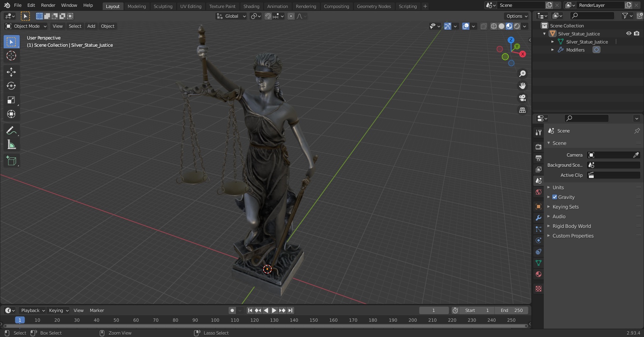Viewport: 644px width, 337px height.
Task: Open the Playback dropdown in timeline
Action: point(33,310)
